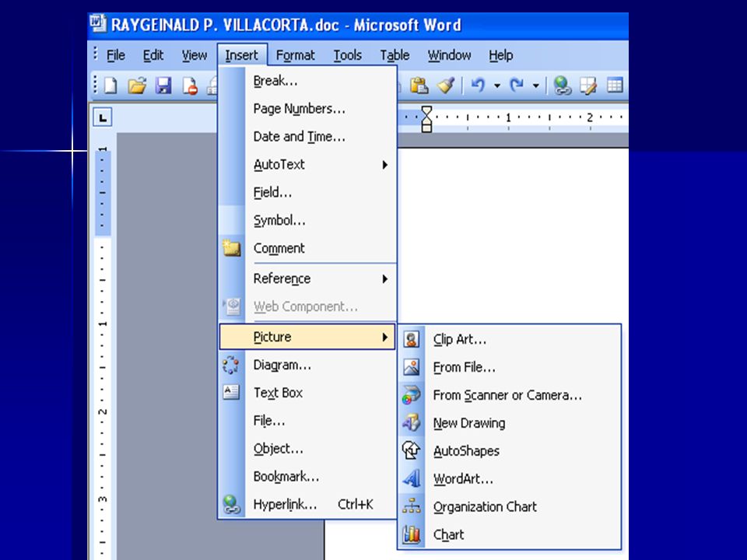Click the Diagram circle icon in menu
The height and width of the screenshot is (560, 747).
[x=231, y=366]
